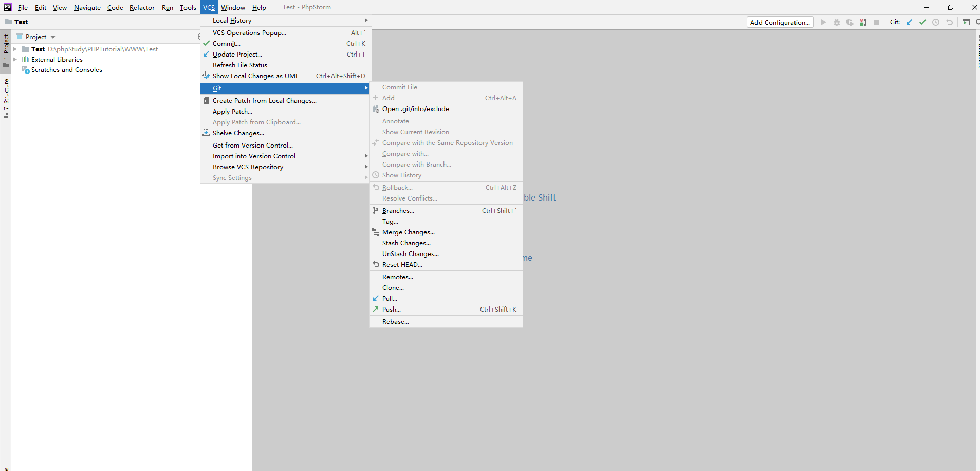The width and height of the screenshot is (980, 471).
Task: Choose VCS Operations Popup entry
Action: 285,33
